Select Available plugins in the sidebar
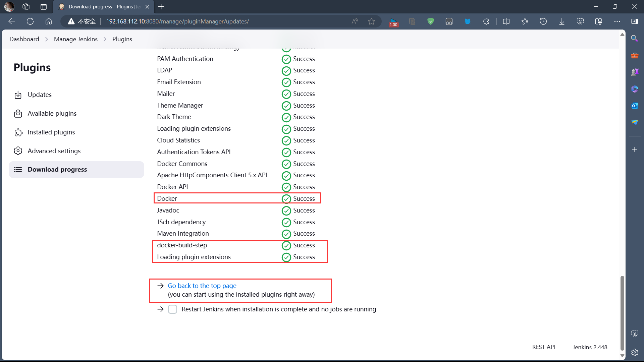Viewport: 644px width, 362px height. (52, 113)
